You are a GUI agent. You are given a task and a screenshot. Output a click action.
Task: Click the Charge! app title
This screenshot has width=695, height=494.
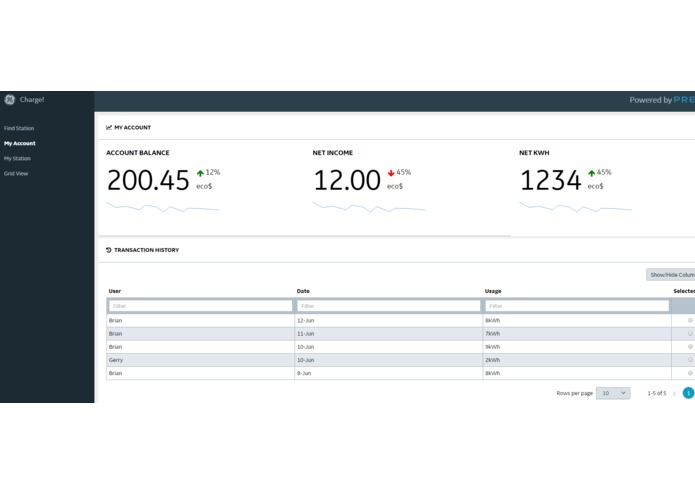[x=32, y=100]
